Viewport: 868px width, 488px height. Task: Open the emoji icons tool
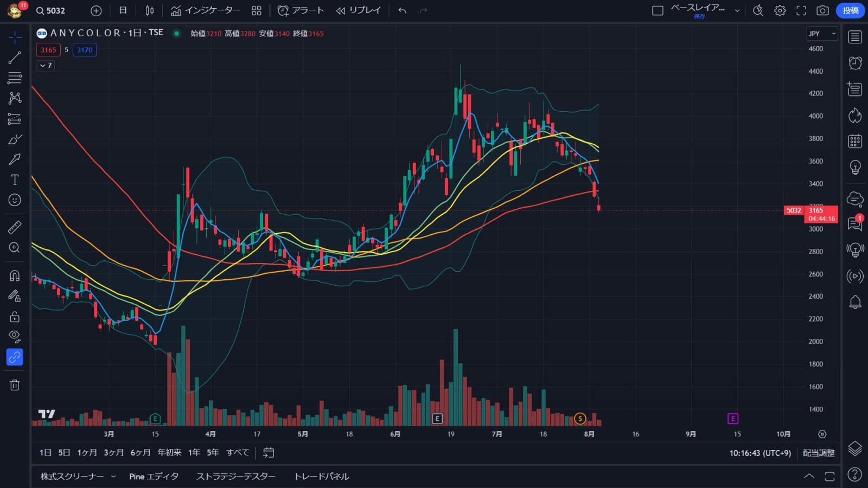pos(15,200)
